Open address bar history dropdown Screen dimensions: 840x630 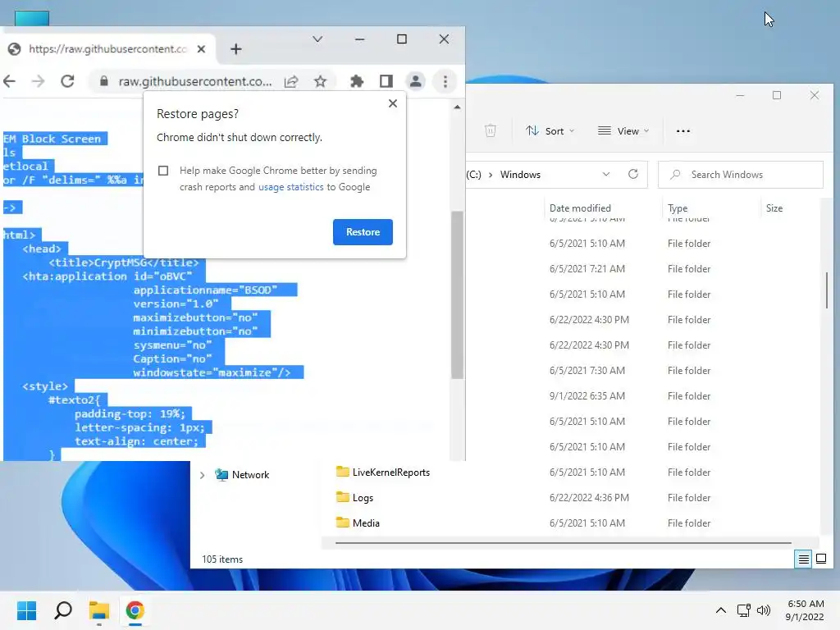click(606, 175)
